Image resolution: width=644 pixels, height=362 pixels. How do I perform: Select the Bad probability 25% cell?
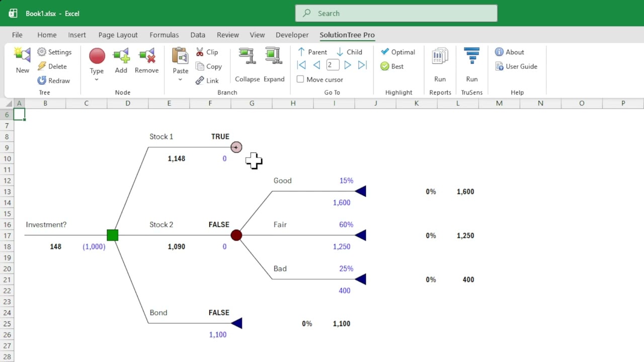[346, 268]
